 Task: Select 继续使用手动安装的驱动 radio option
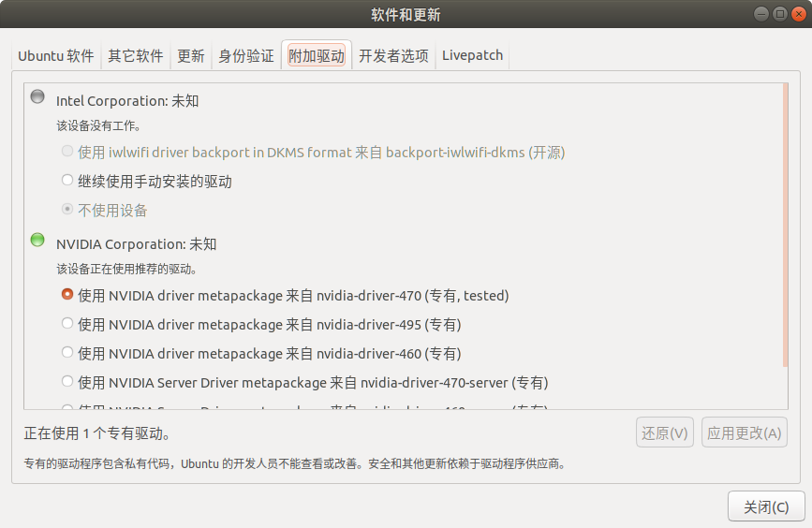[x=146, y=182]
